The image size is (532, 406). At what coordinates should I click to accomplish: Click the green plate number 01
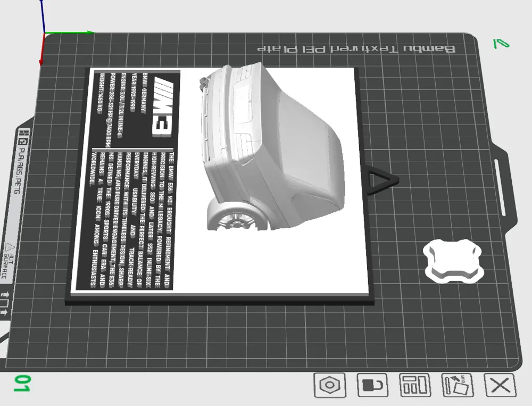[x=22, y=384]
